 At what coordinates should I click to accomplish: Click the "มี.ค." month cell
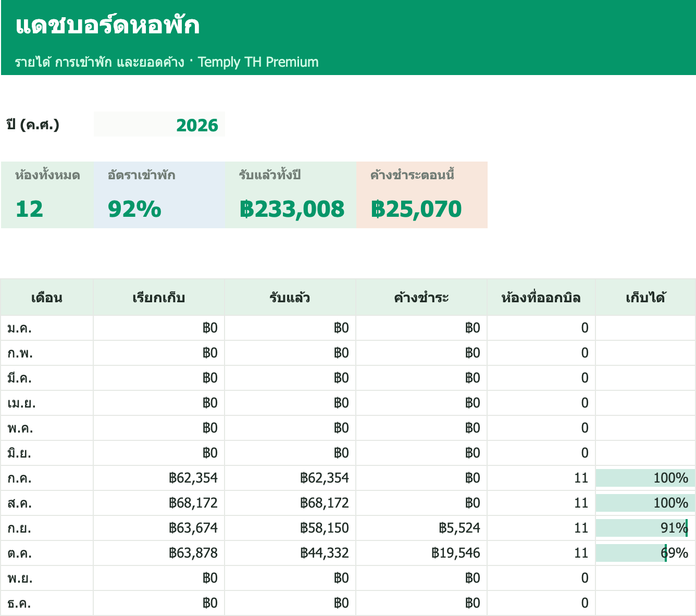[47, 378]
